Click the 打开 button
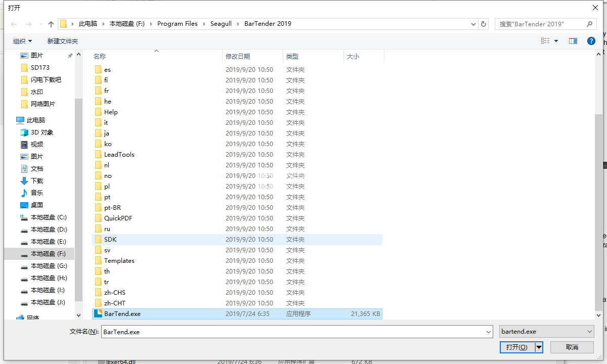Image resolution: width=607 pixels, height=364 pixels. click(x=517, y=347)
